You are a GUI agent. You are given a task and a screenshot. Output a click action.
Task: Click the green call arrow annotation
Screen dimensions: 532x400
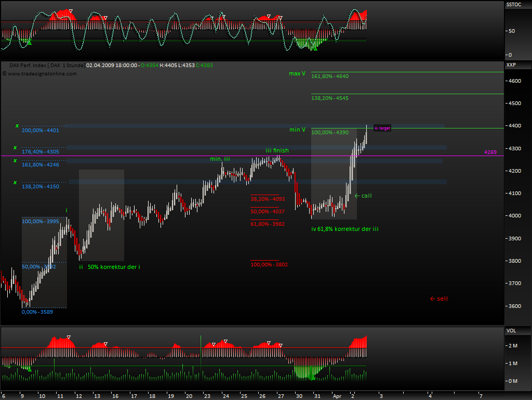click(x=362, y=196)
